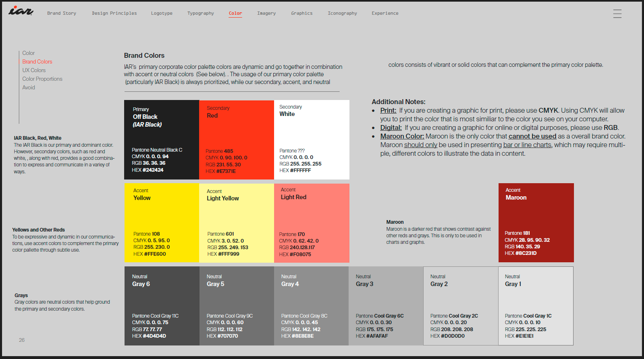The height and width of the screenshot is (359, 644).
Task: Go to Avoid sidebar link
Action: (x=29, y=87)
